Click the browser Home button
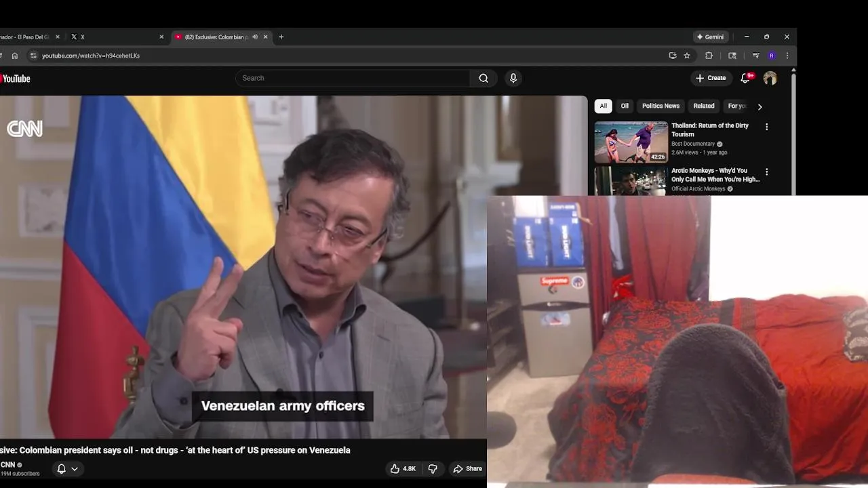 (15, 56)
